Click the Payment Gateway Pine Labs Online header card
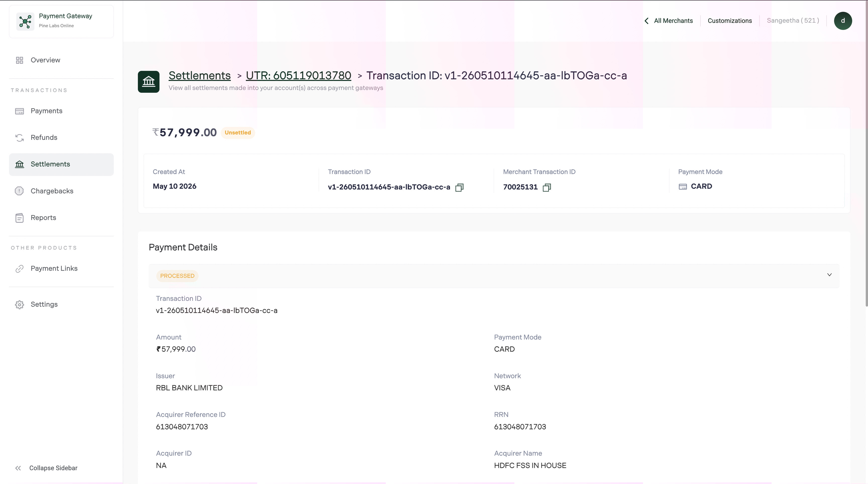Viewport: 868px width, 484px height. (61, 22)
